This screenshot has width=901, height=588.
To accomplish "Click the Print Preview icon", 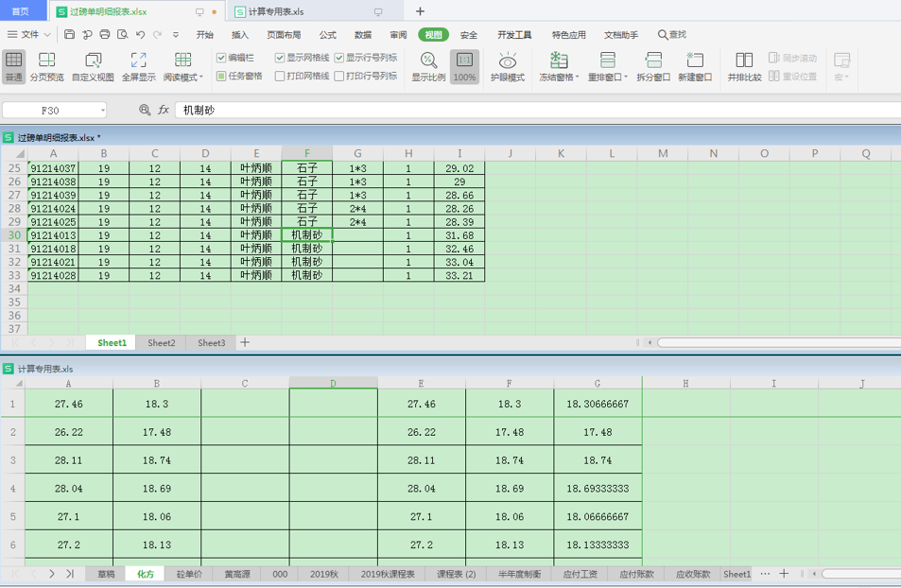I will (122, 34).
